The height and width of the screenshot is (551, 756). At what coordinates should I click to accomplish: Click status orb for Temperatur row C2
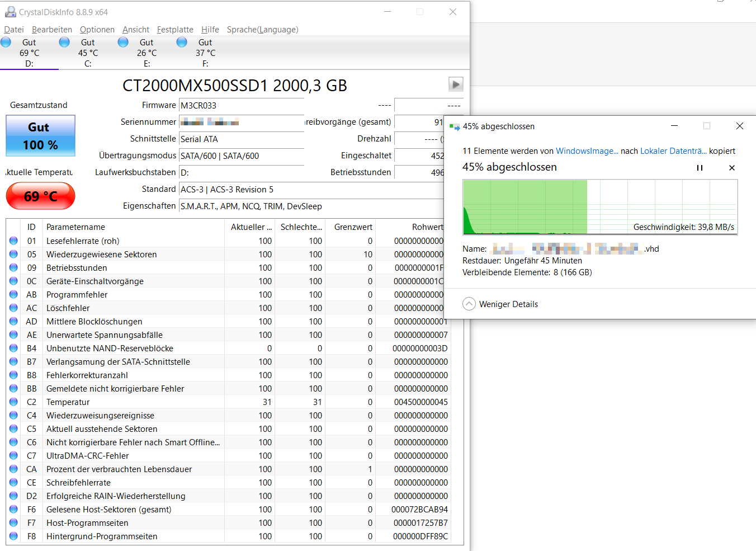[x=13, y=402]
